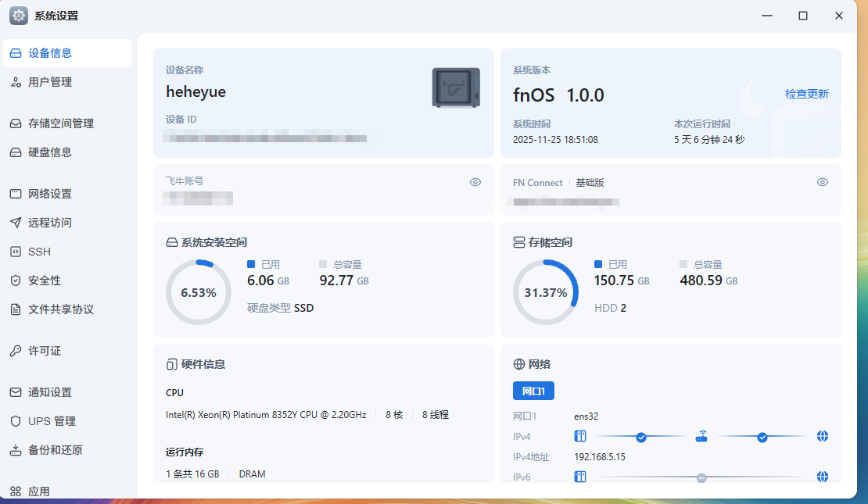
Task: Click the IPv4 device icon
Action: click(x=580, y=436)
